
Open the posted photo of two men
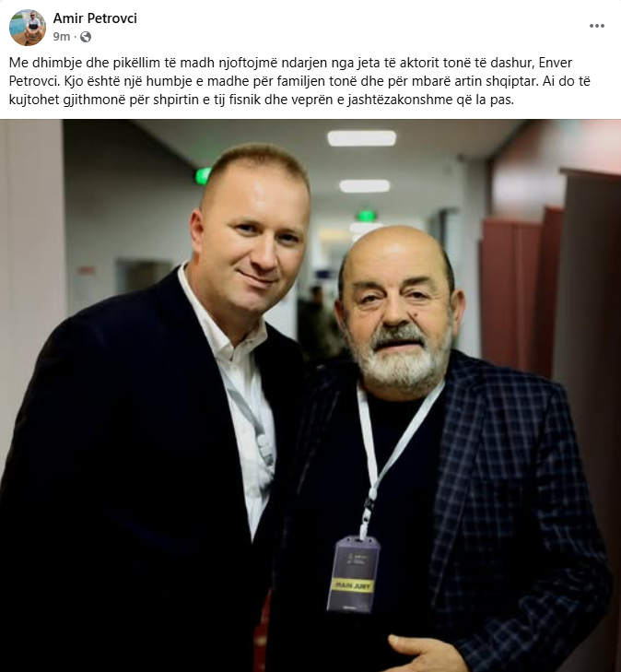pyautogui.click(x=310, y=395)
